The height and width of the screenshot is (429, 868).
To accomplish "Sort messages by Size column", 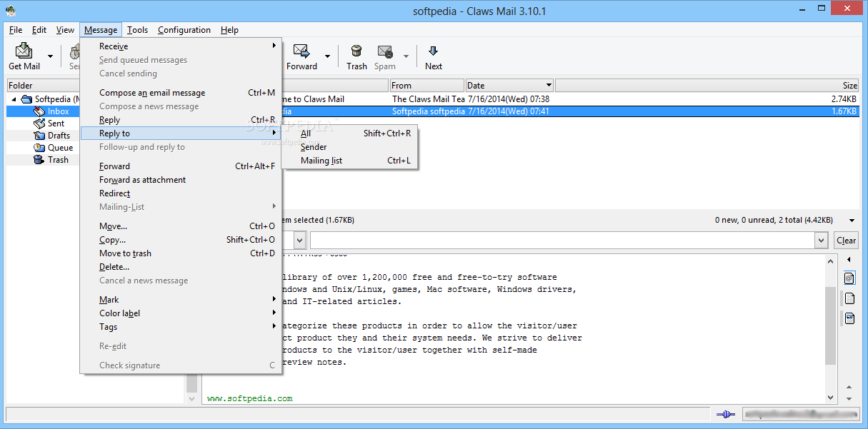I will [707, 86].
